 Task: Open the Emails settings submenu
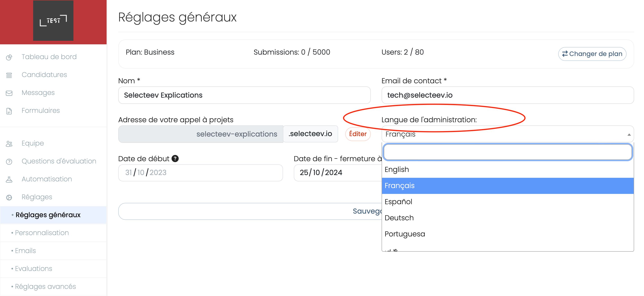(x=25, y=251)
